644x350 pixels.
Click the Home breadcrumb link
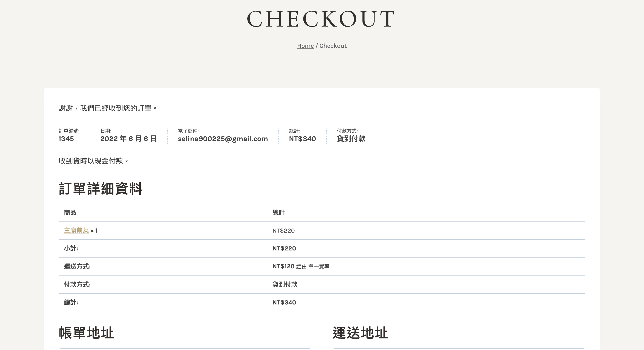coord(305,46)
